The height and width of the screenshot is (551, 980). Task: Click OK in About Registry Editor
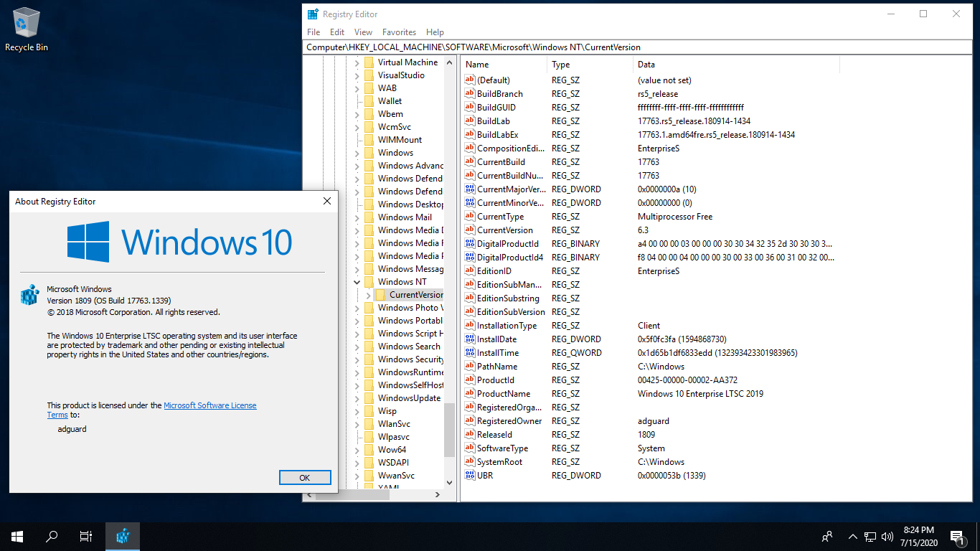pyautogui.click(x=305, y=478)
